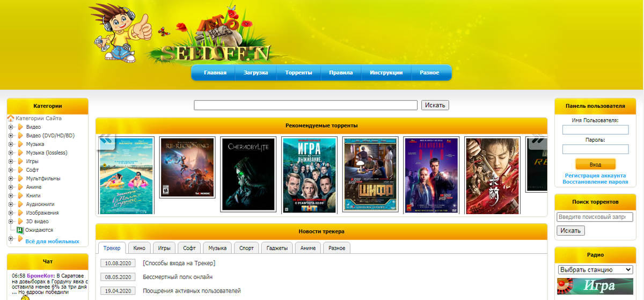The height and width of the screenshot is (300, 644).
Task: Open Инструкции in the top navigation bar
Action: click(x=386, y=72)
